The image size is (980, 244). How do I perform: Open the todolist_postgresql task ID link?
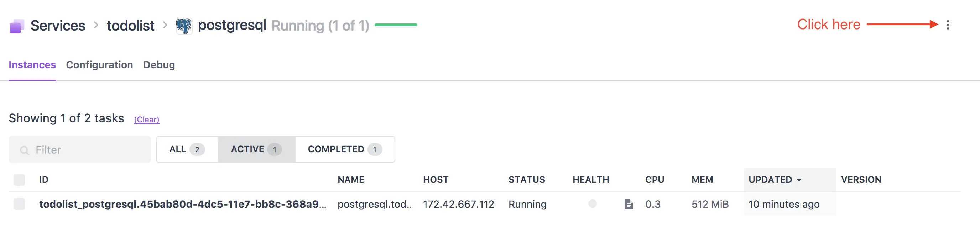click(x=183, y=204)
